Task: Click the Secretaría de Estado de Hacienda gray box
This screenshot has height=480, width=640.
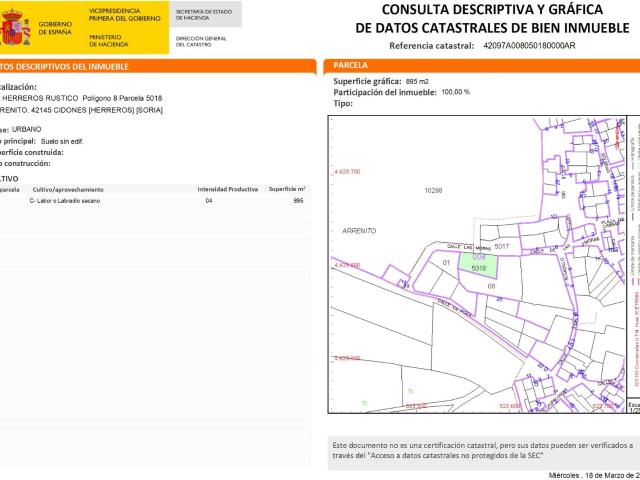Action: (205, 15)
